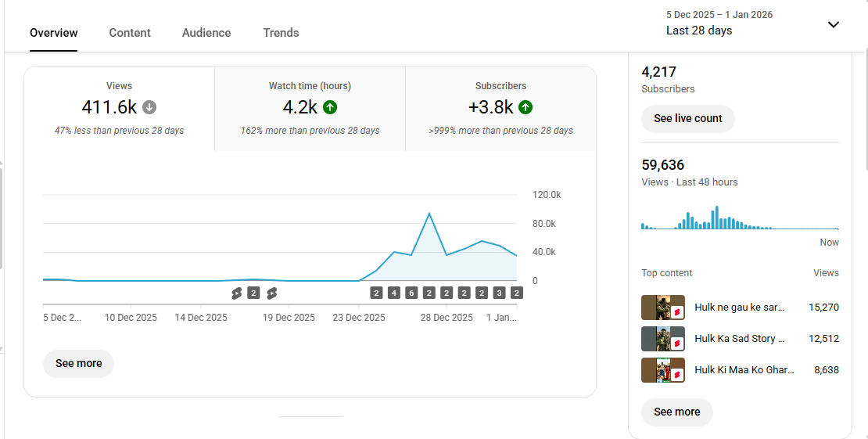868x439 pixels.
Task: Click the Watch time up-arrow icon
Action: tap(330, 107)
